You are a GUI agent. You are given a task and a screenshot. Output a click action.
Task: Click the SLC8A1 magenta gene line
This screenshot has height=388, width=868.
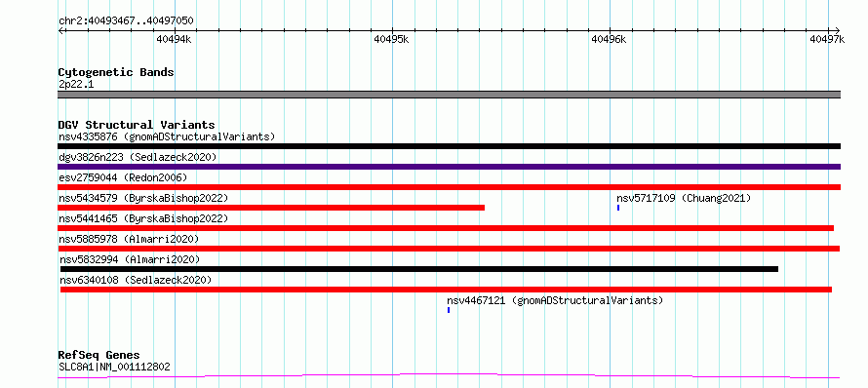449,376
